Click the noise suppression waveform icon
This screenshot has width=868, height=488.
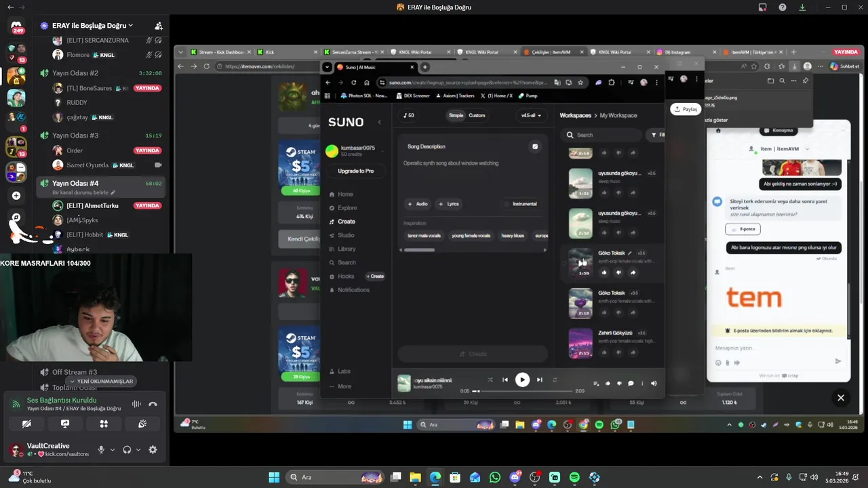pos(136,404)
